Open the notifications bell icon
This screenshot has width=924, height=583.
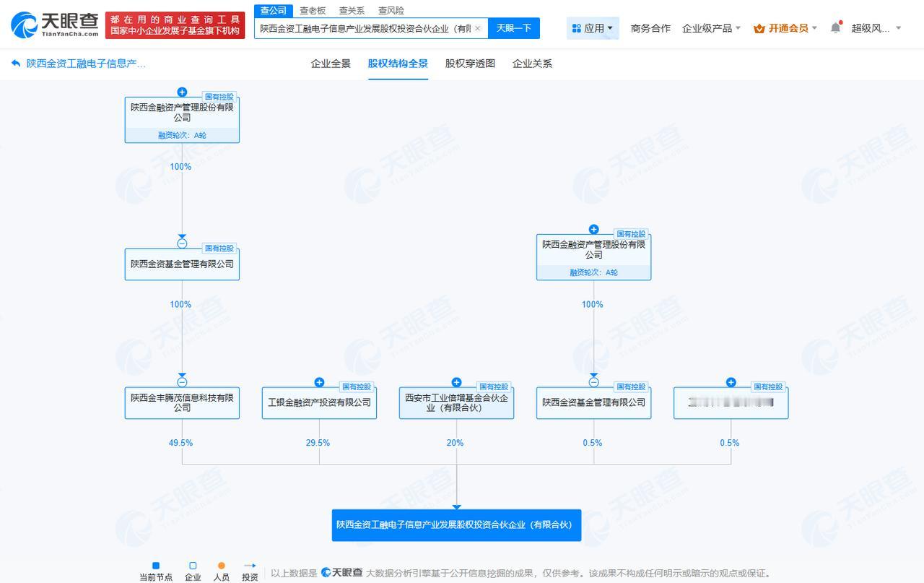836,27
